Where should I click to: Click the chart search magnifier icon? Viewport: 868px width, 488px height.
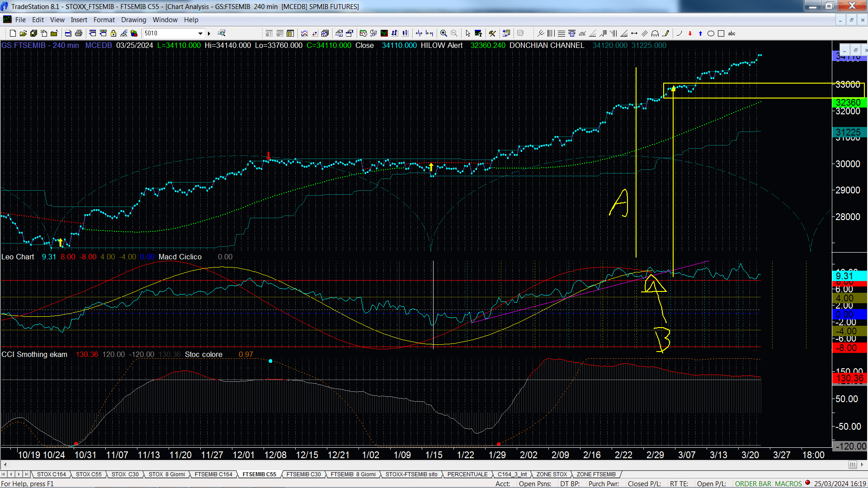pos(222,33)
